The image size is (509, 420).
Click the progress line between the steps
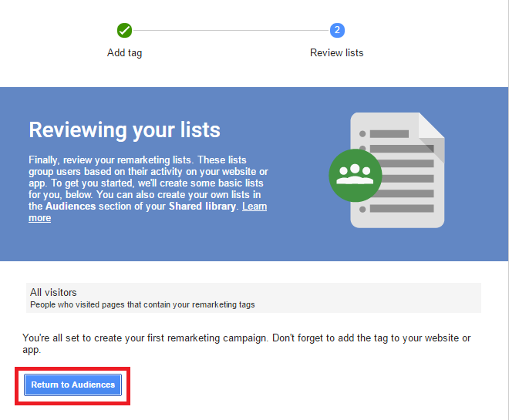tap(230, 31)
